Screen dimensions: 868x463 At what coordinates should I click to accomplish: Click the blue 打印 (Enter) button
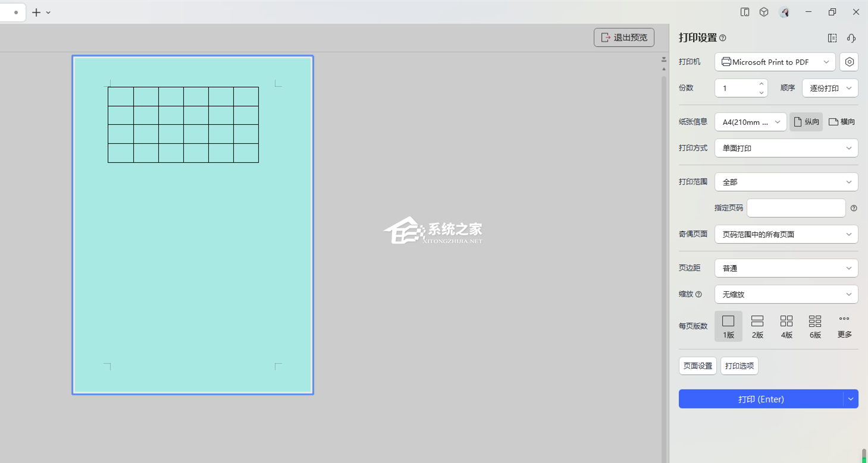(x=761, y=399)
